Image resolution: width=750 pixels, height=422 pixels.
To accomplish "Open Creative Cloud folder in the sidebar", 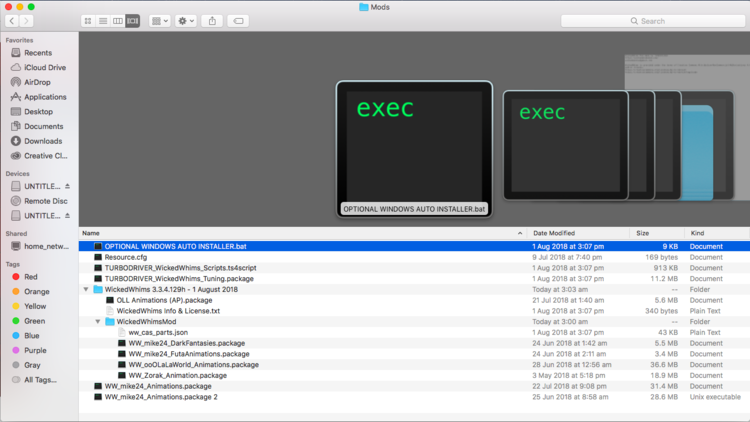I will tap(45, 156).
